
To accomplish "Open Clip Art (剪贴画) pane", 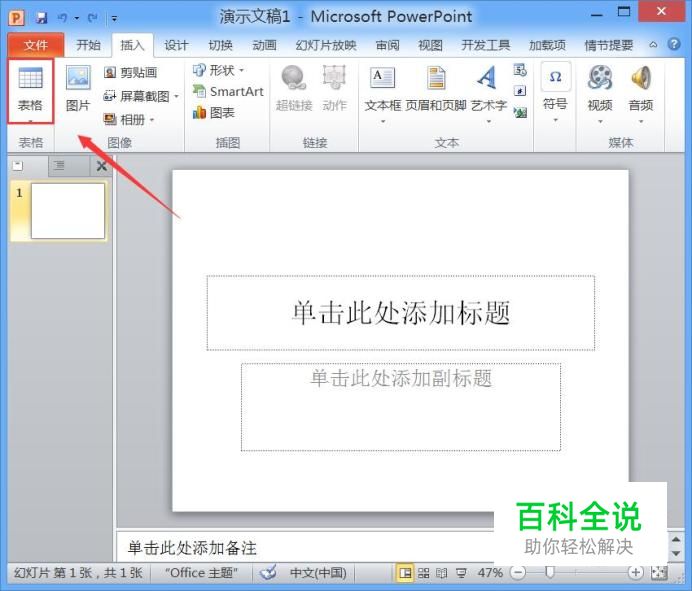I will (x=131, y=72).
